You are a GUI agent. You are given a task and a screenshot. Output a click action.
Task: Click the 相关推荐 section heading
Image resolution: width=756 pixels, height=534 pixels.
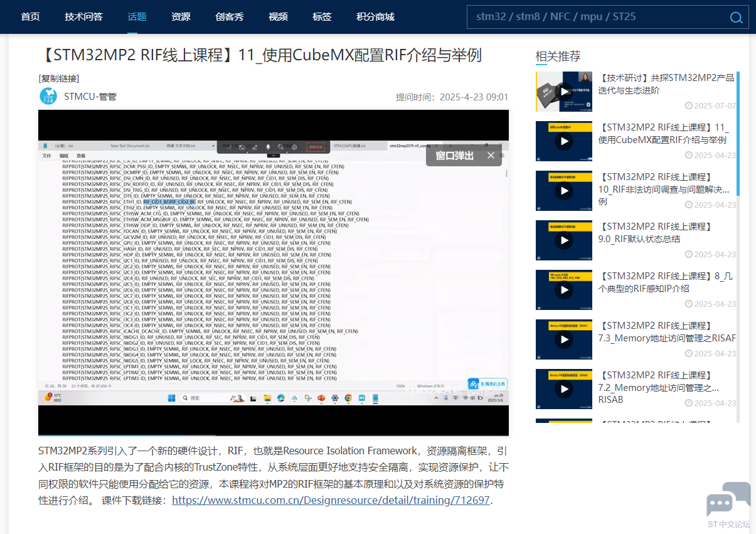558,55
